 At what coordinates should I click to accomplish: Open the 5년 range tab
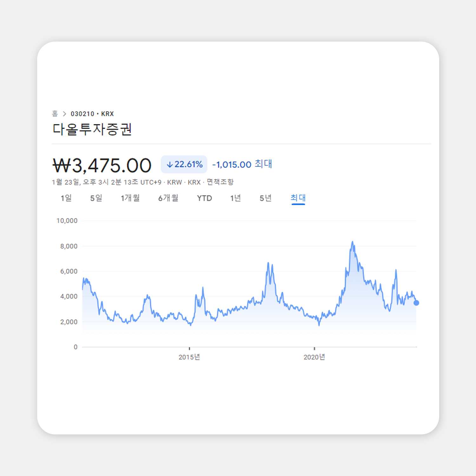pyautogui.click(x=266, y=198)
